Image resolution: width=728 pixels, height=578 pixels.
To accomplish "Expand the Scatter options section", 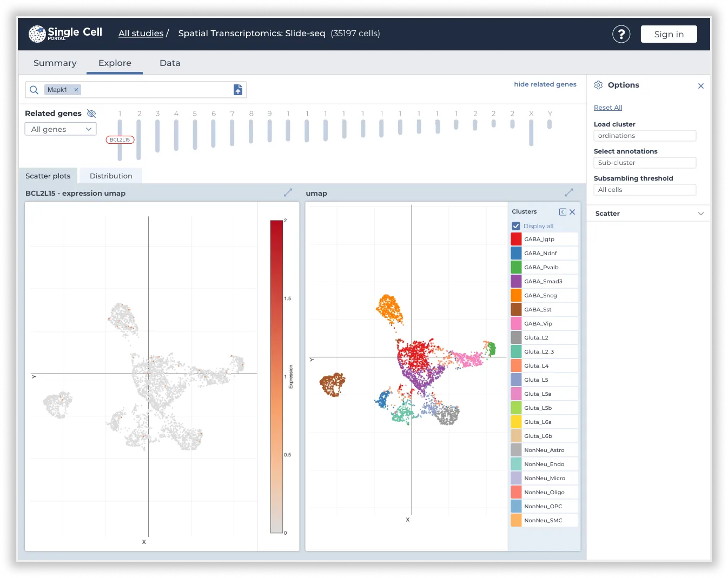I will pyautogui.click(x=649, y=214).
